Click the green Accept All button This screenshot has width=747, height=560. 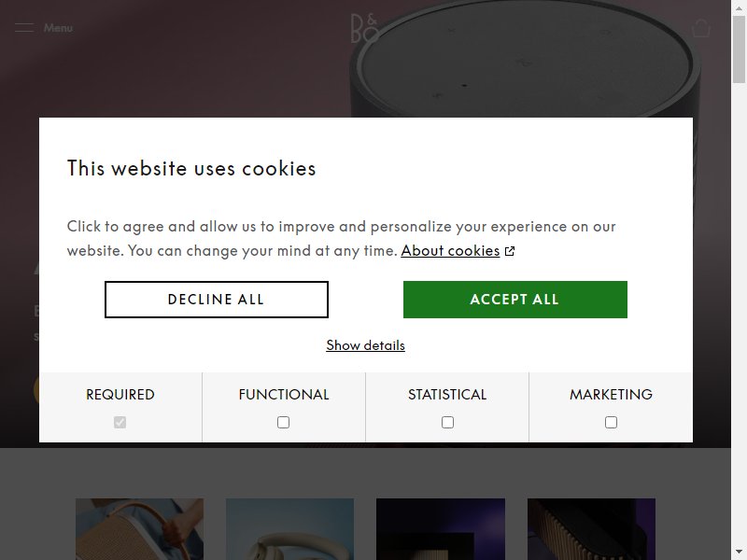(x=515, y=300)
